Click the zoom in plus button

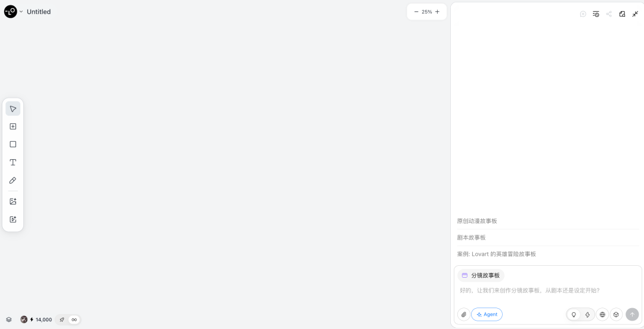pyautogui.click(x=437, y=11)
